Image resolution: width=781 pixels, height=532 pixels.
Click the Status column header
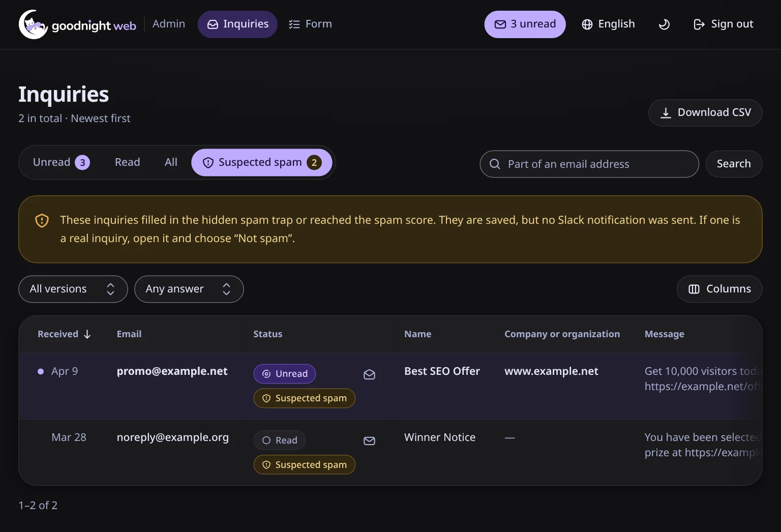pos(267,334)
